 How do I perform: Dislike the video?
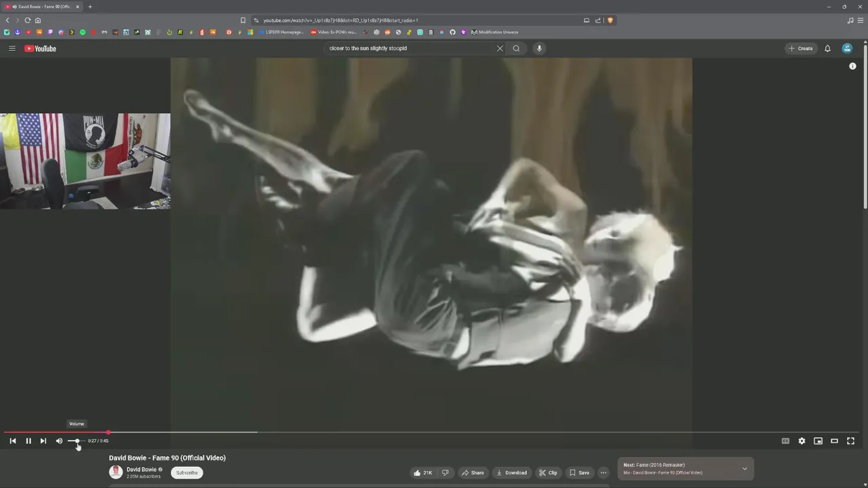(446, 472)
